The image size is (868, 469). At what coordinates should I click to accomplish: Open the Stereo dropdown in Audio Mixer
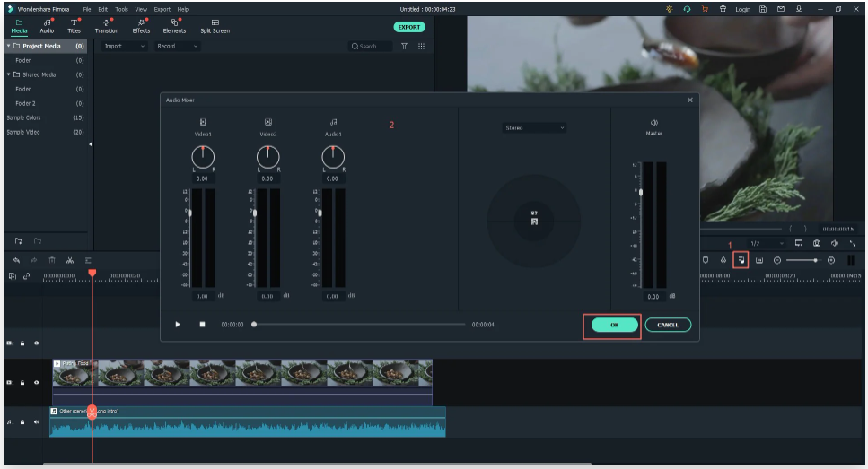pos(535,128)
